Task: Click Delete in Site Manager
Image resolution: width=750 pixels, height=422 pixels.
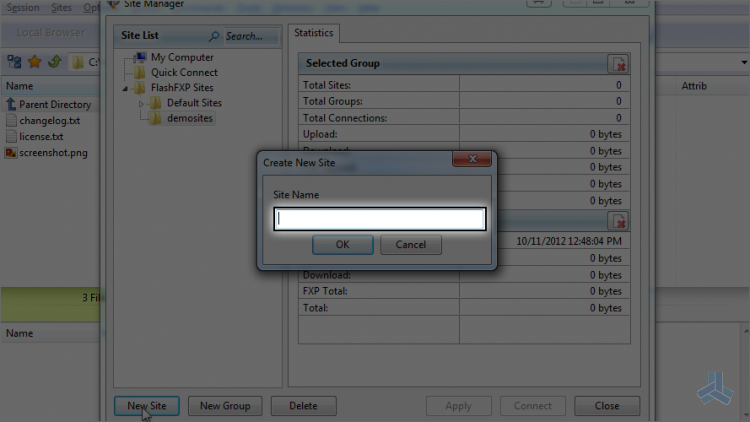Action: (x=303, y=406)
